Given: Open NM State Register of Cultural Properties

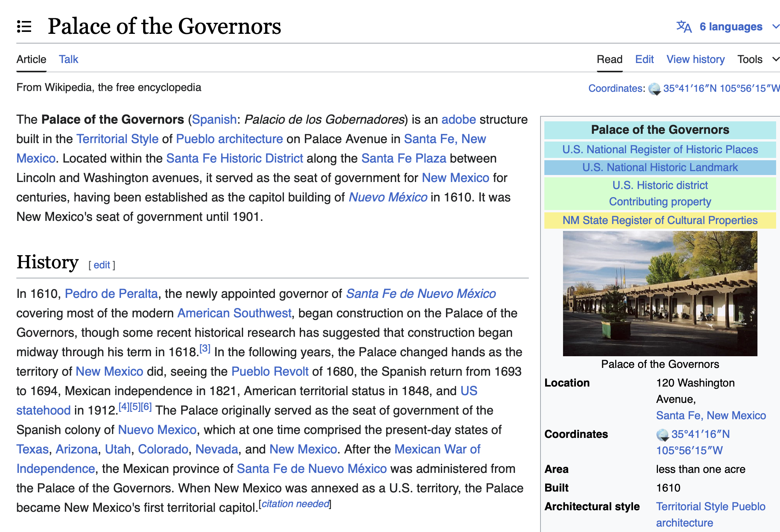Looking at the screenshot, I should (x=660, y=220).
